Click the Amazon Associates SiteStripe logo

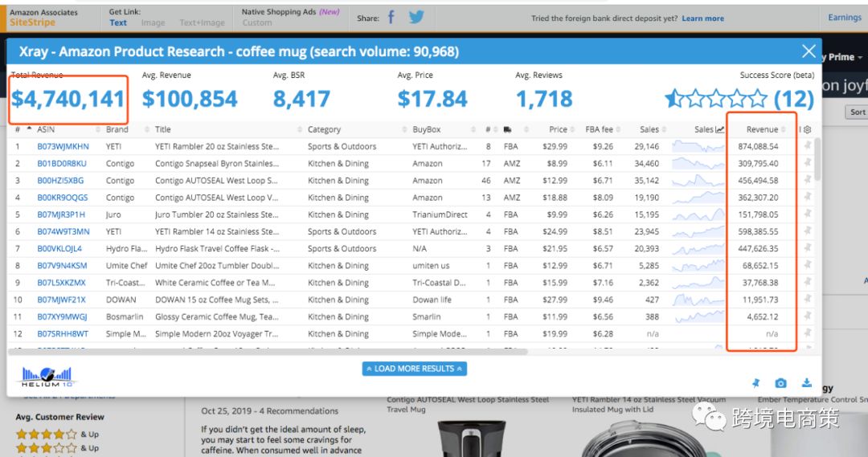pos(43,18)
